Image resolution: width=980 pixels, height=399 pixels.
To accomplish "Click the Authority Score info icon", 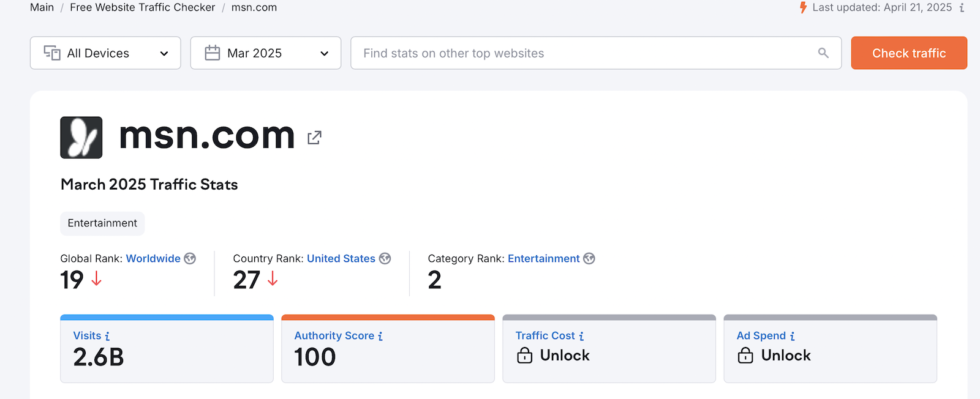I will click(380, 336).
